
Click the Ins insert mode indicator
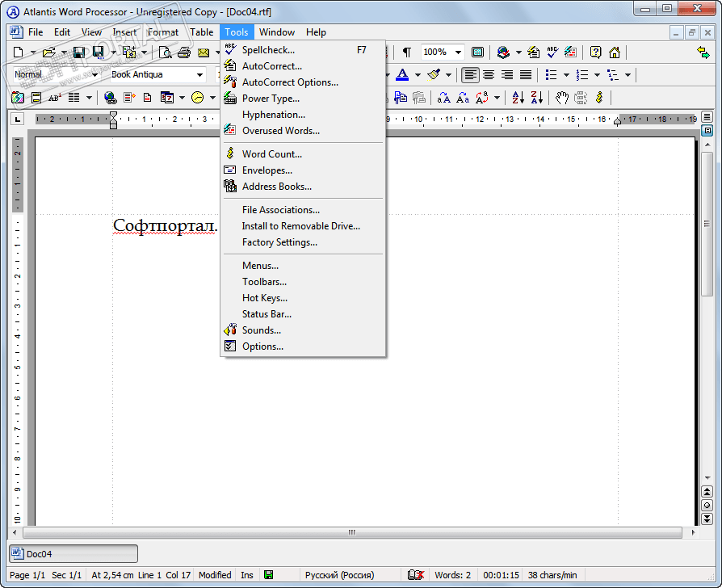coord(247,575)
